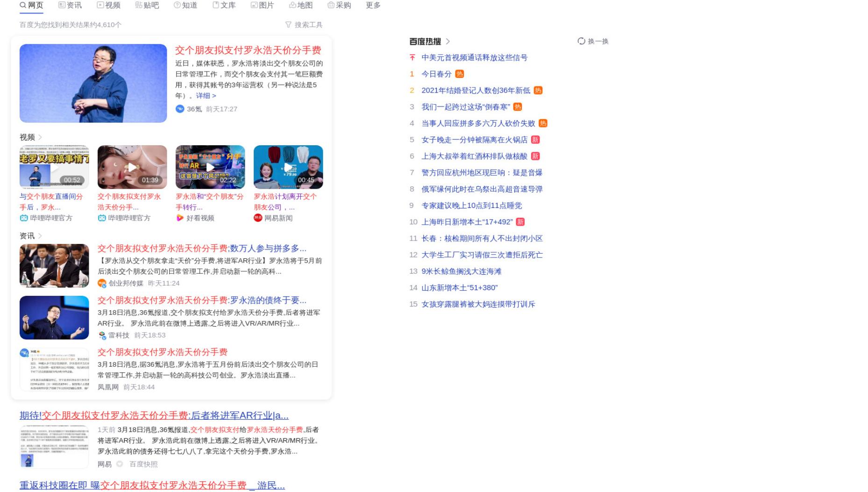Play the 02:22 video thumbnail
Screen dimensions: 868x492
210,167
